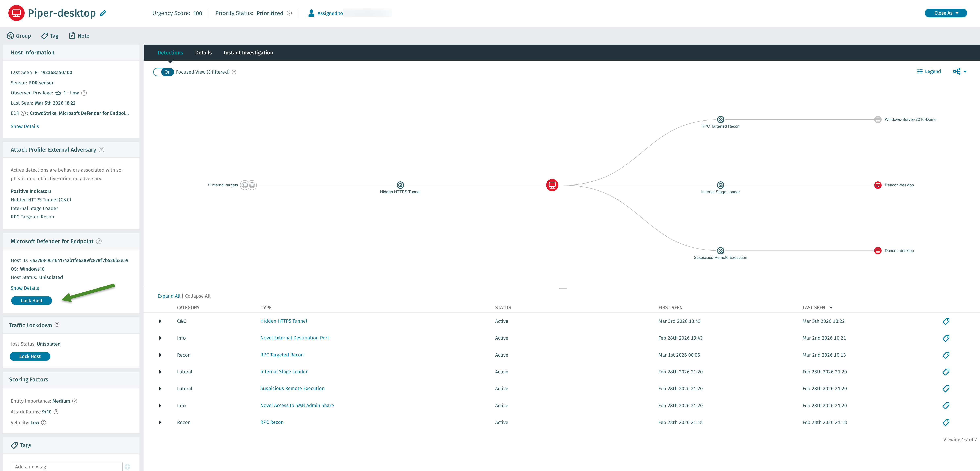Turn off the Focused View toggle

pyautogui.click(x=164, y=72)
